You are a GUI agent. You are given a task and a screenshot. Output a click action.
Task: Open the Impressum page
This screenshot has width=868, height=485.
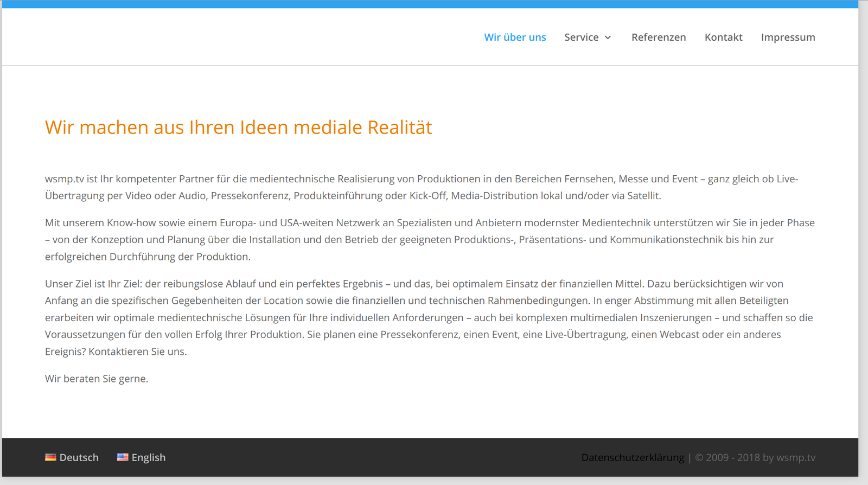[x=788, y=37]
